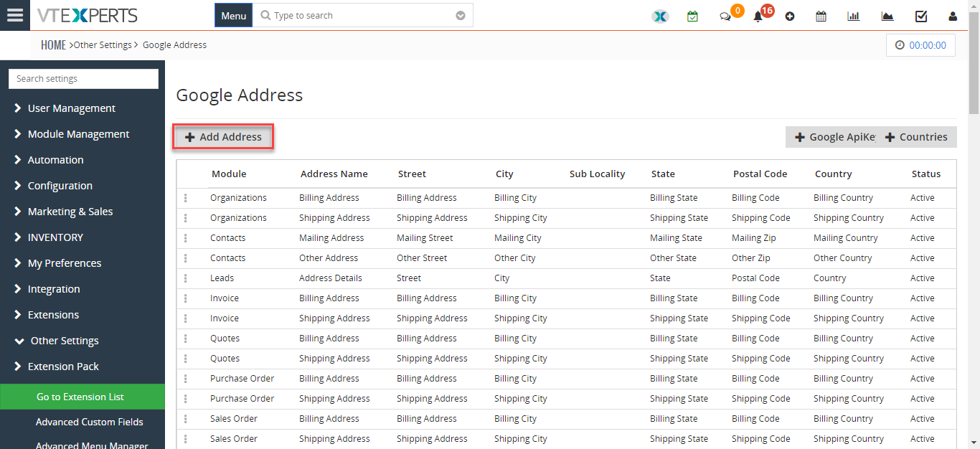Open row handle for Purchase Order Billing Address
This screenshot has width=980, height=449.
pos(186,379)
